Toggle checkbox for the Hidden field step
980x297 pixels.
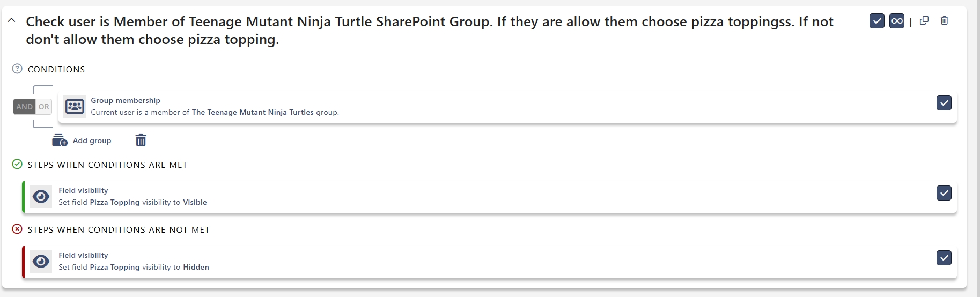(944, 258)
